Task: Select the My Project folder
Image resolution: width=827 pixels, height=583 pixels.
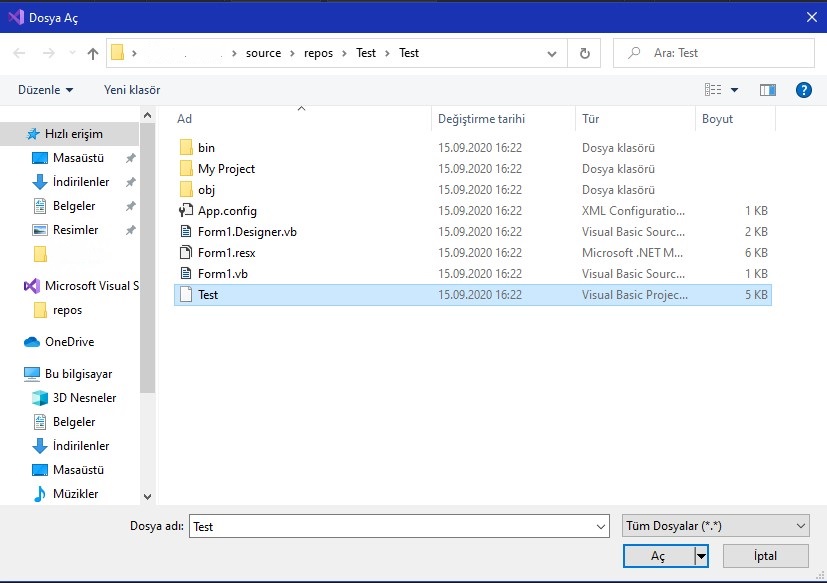Action: [x=473, y=169]
